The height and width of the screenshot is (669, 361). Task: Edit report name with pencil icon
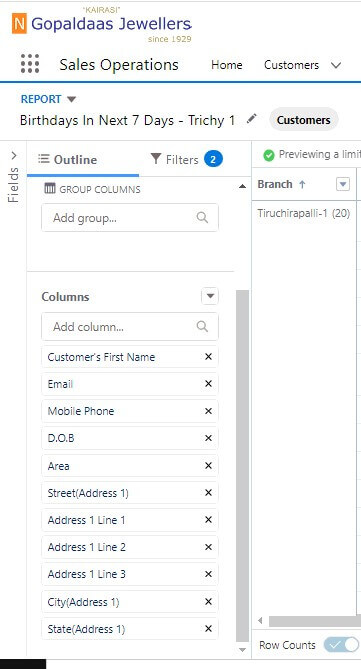(x=252, y=119)
